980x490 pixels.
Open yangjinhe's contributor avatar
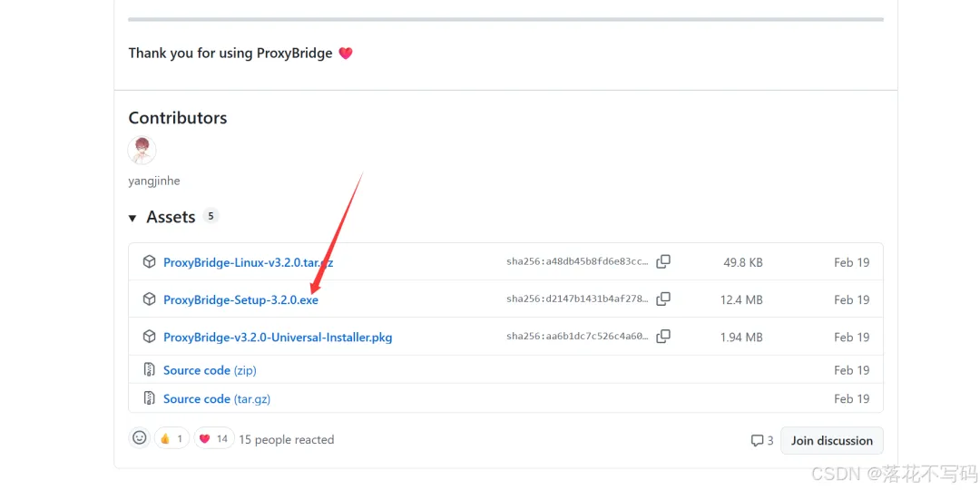tap(142, 150)
